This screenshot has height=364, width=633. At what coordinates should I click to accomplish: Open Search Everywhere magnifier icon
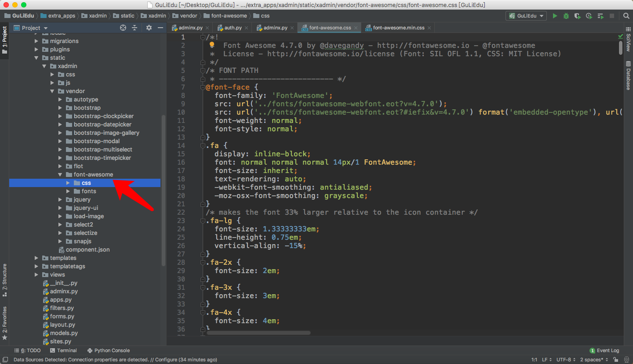[x=626, y=16]
